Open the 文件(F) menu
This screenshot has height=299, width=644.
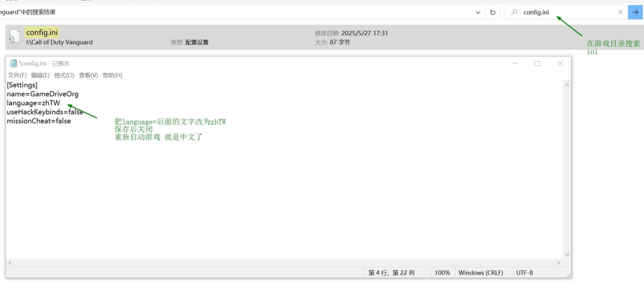[x=17, y=76]
